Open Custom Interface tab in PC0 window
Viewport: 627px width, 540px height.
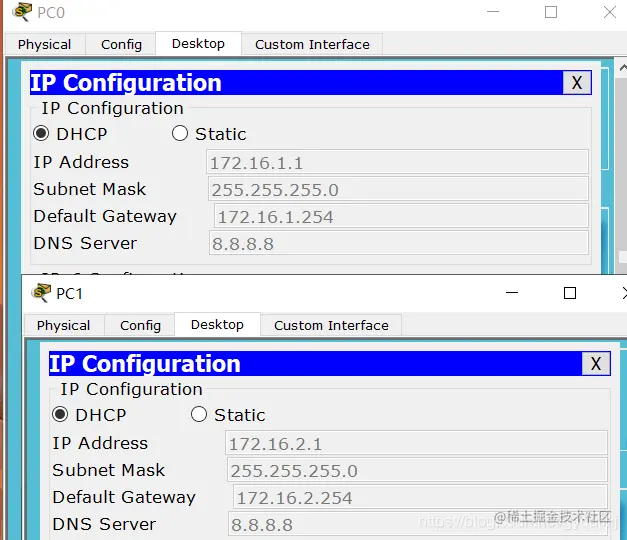pyautogui.click(x=312, y=44)
